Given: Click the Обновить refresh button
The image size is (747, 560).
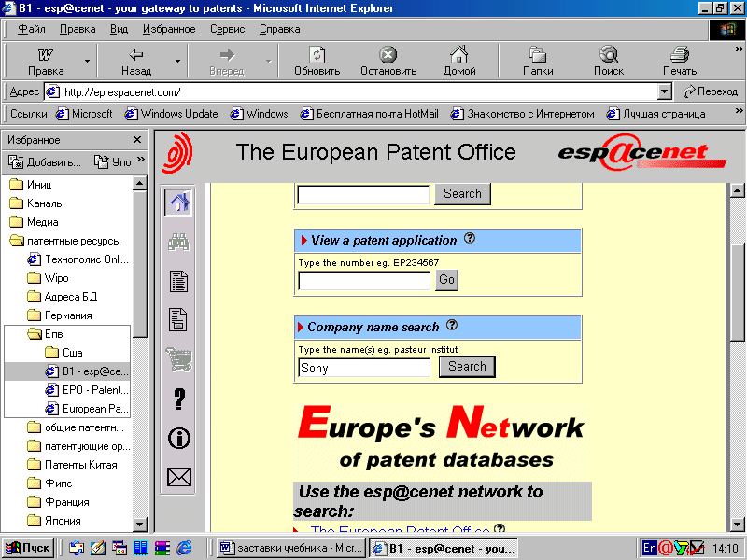Looking at the screenshot, I should pyautogui.click(x=317, y=61).
